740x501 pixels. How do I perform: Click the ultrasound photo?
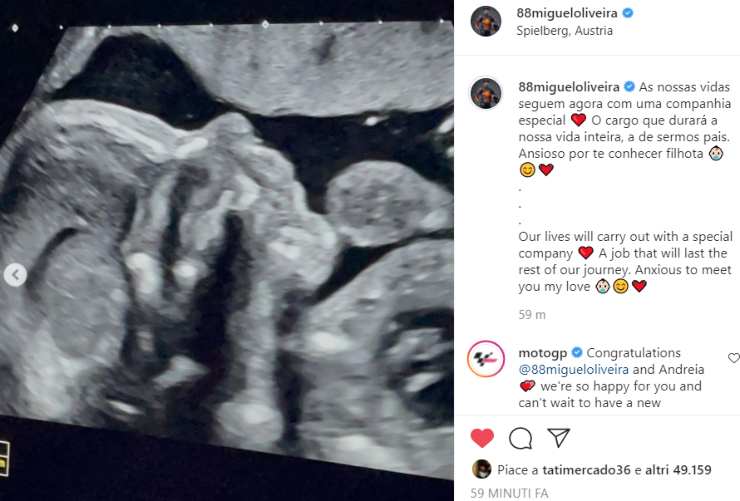[227, 250]
